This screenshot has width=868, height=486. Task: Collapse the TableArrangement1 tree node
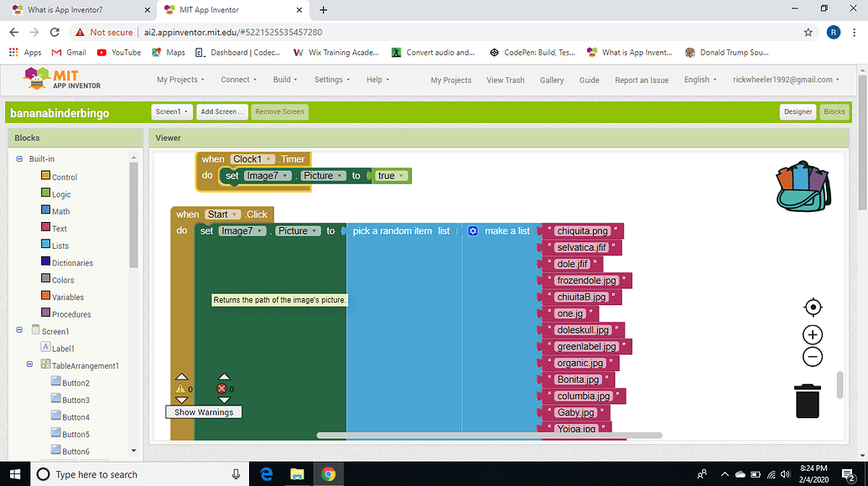[29, 364]
